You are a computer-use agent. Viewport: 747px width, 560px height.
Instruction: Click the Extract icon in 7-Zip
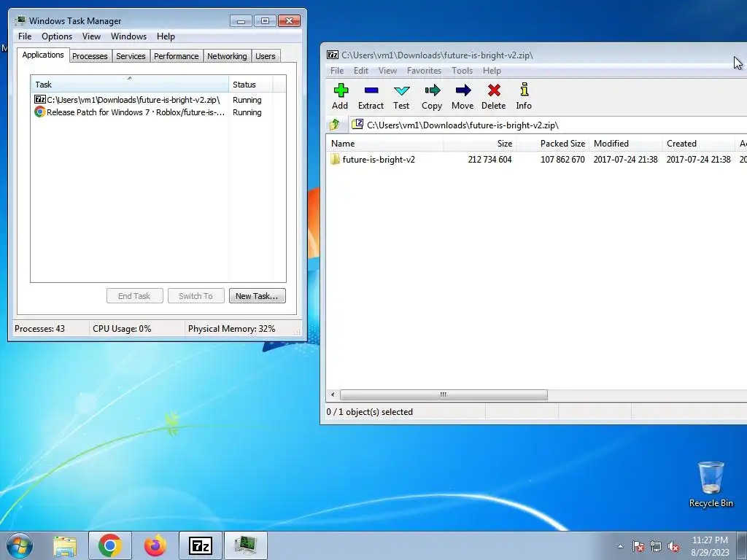[371, 90]
